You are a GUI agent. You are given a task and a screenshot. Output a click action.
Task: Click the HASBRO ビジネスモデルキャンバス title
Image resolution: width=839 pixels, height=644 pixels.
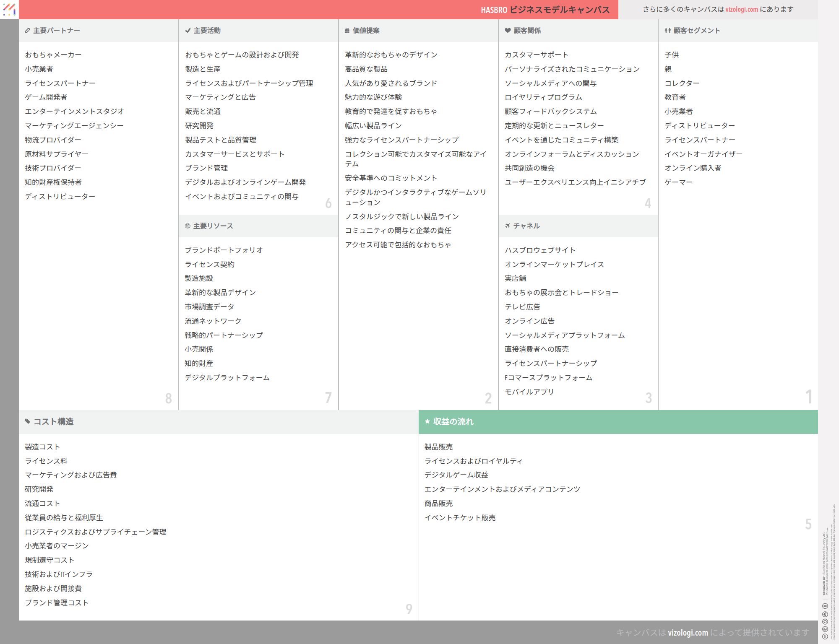(x=545, y=10)
